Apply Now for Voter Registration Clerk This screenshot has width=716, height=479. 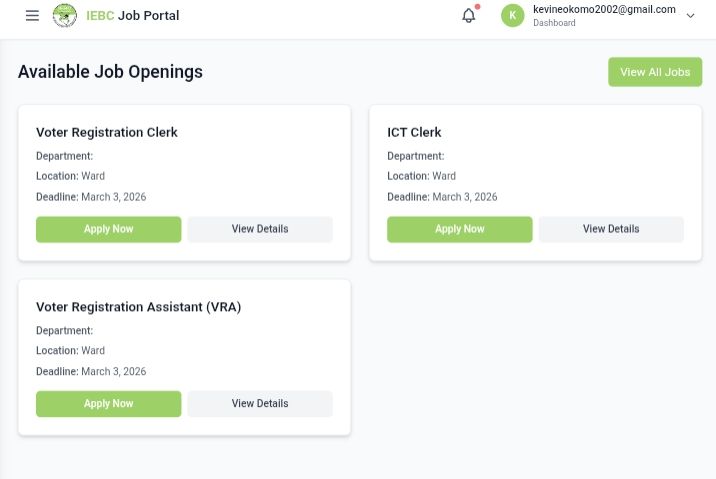pyautogui.click(x=109, y=229)
